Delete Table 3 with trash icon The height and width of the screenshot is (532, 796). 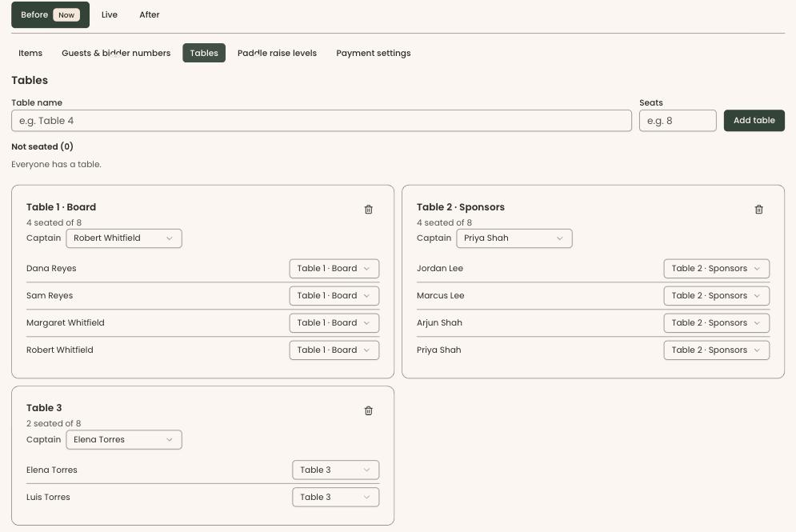click(x=369, y=410)
